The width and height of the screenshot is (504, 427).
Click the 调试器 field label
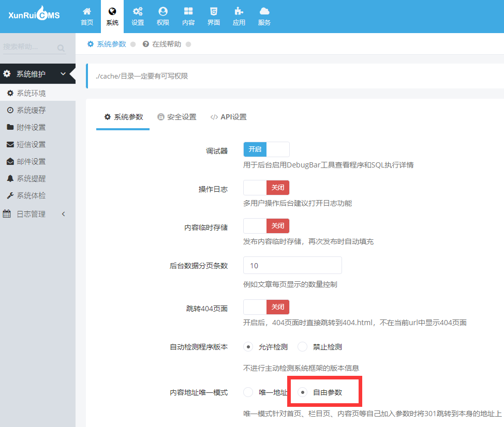coord(217,151)
